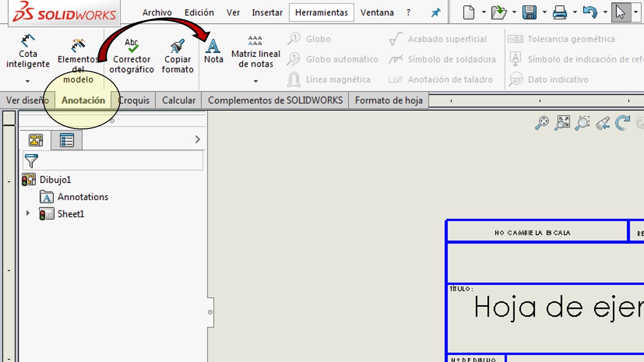This screenshot has height=362, width=644.
Task: Click NO CAMBIE LA ESCALA text
Action: click(x=532, y=233)
